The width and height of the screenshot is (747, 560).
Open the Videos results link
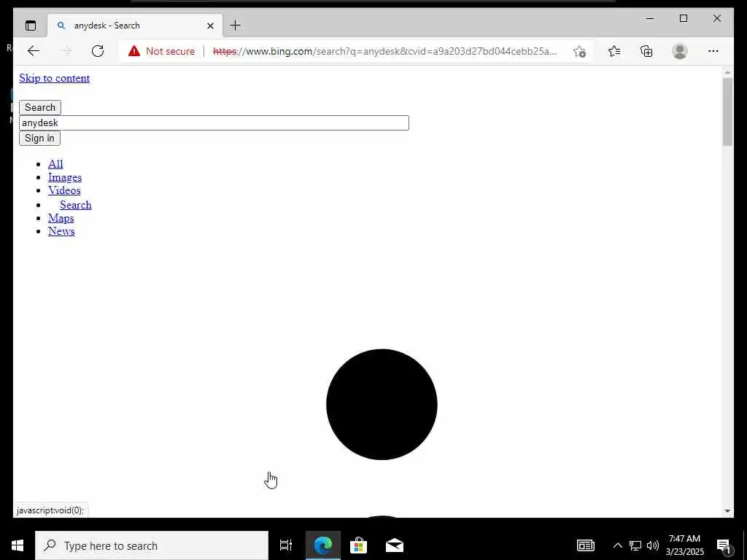(x=64, y=190)
